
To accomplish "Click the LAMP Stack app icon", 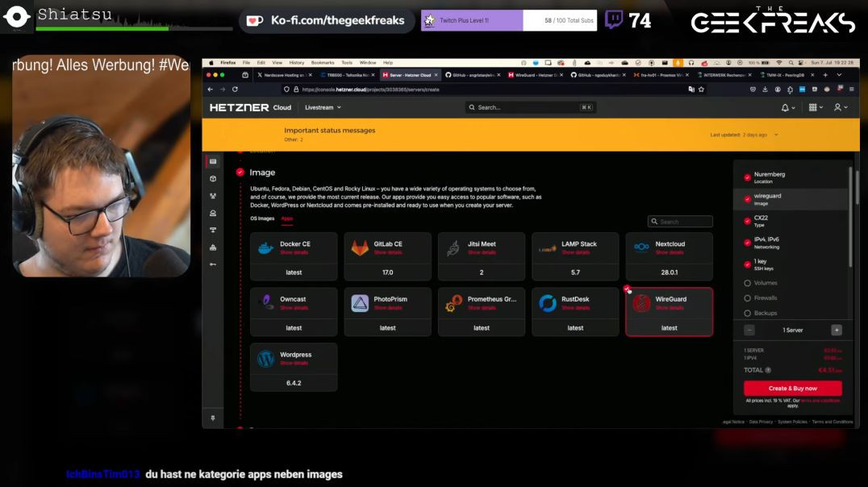I will coord(548,248).
